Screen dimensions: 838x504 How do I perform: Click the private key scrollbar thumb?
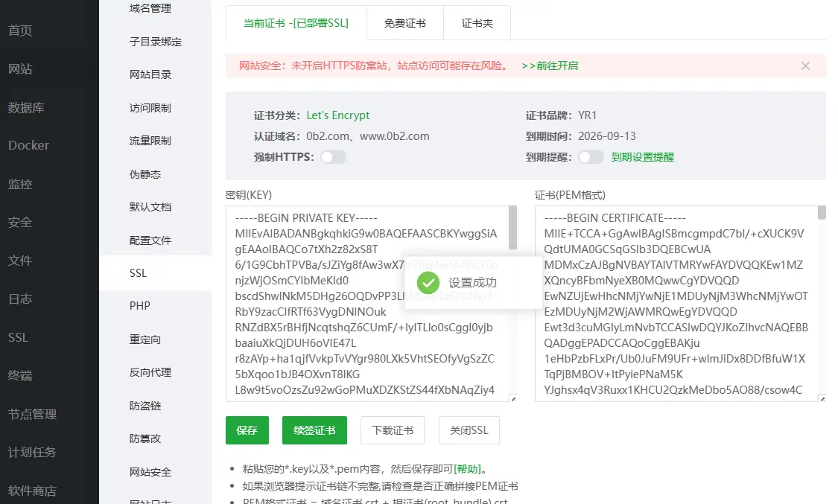pyautogui.click(x=512, y=228)
